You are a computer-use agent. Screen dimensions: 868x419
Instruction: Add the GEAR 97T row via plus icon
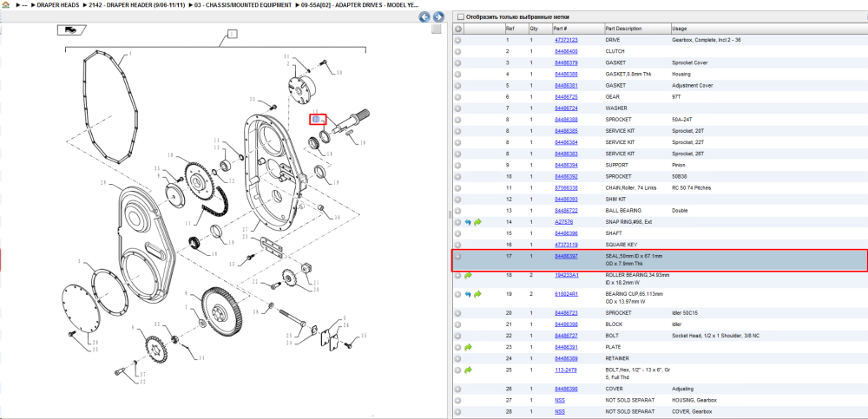(458, 97)
